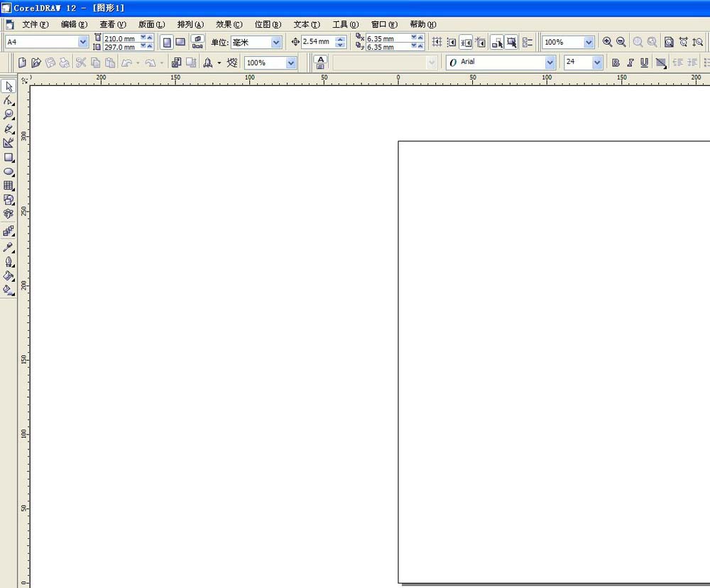710x588 pixels.
Task: Open the A4 paper size dropdown
Action: [83, 42]
